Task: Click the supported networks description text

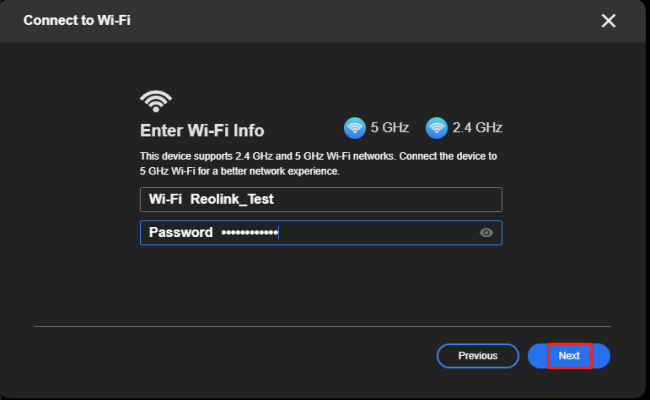Action: pos(318,164)
